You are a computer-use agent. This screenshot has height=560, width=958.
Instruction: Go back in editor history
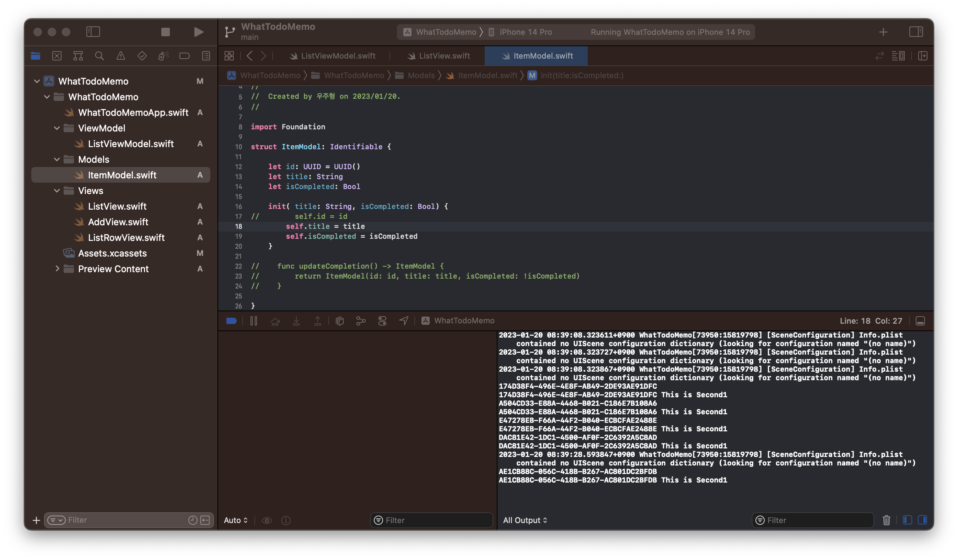tap(250, 56)
